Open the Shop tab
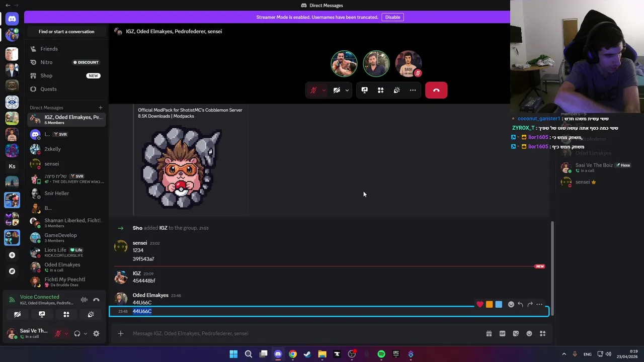 [66, 75]
